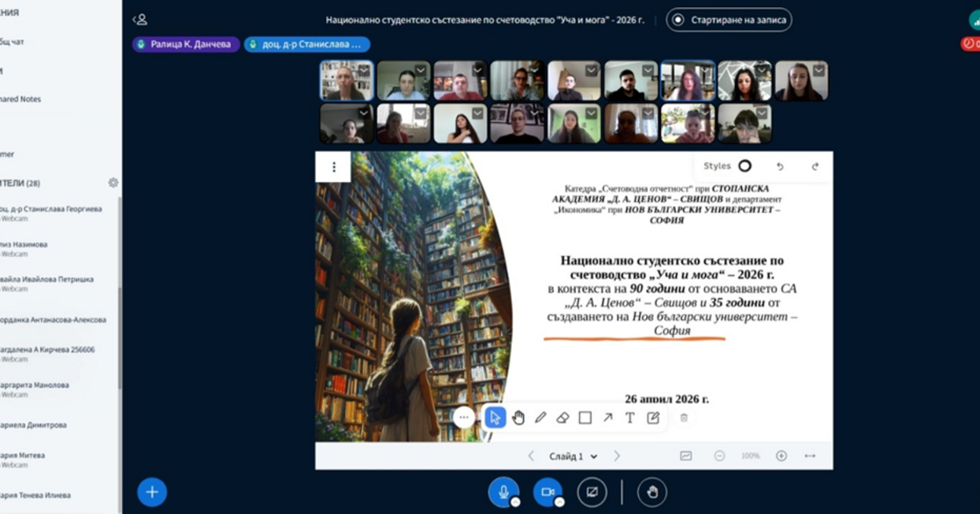Image resolution: width=980 pixels, height=514 pixels.
Task: Raise hand button
Action: [652, 492]
